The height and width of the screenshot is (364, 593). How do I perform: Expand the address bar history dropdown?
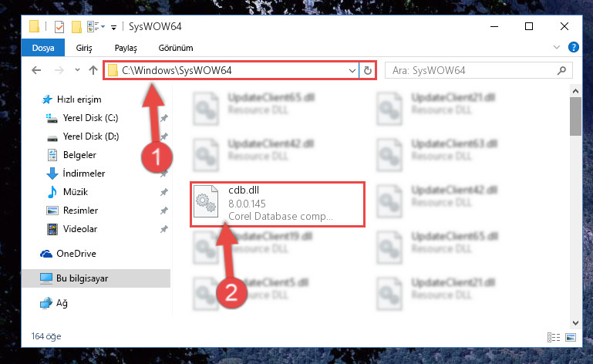[352, 71]
